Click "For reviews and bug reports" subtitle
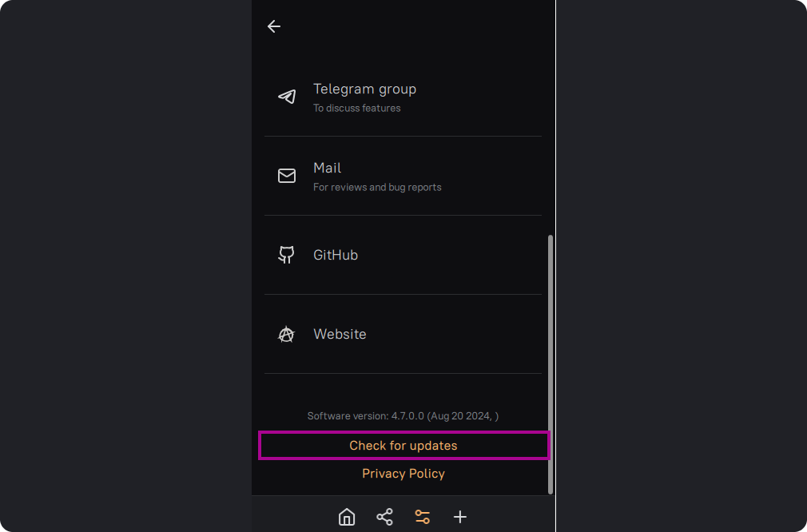Screen dimensions: 807x532 377,188
